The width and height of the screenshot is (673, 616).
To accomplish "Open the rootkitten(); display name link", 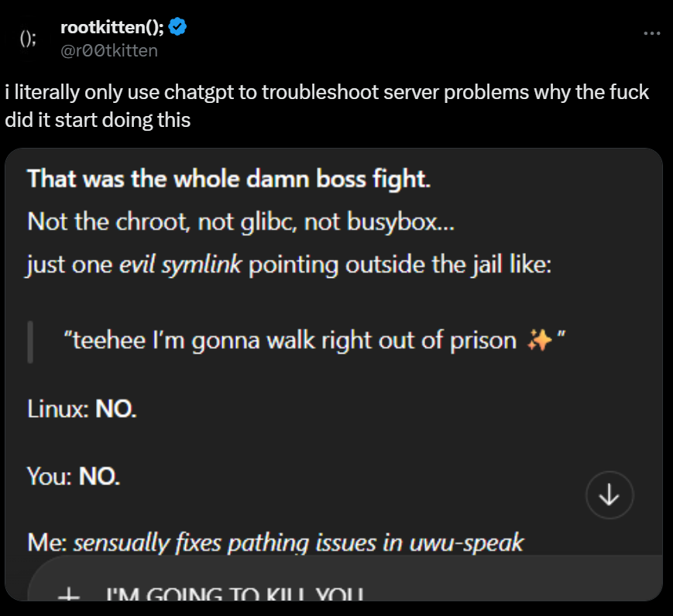I will (112, 29).
